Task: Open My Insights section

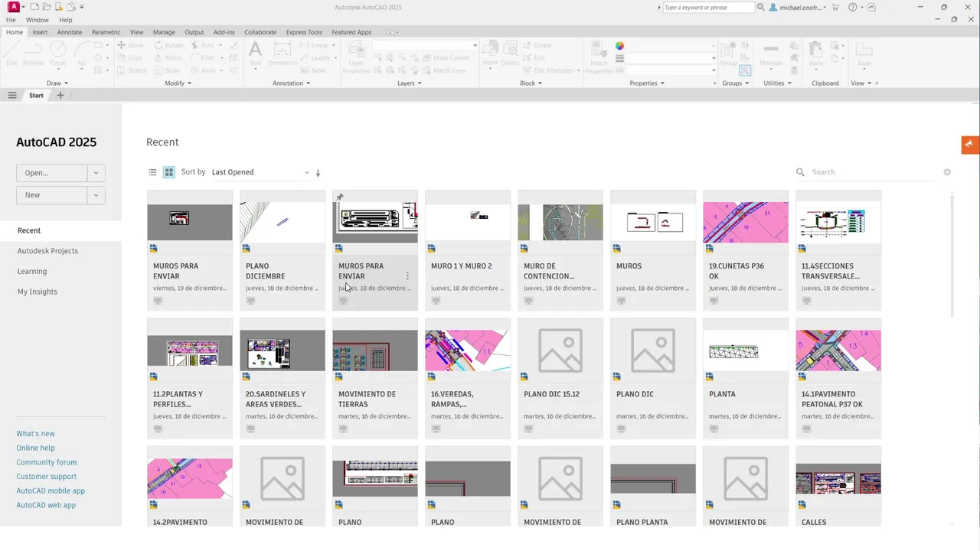Action: (38, 292)
